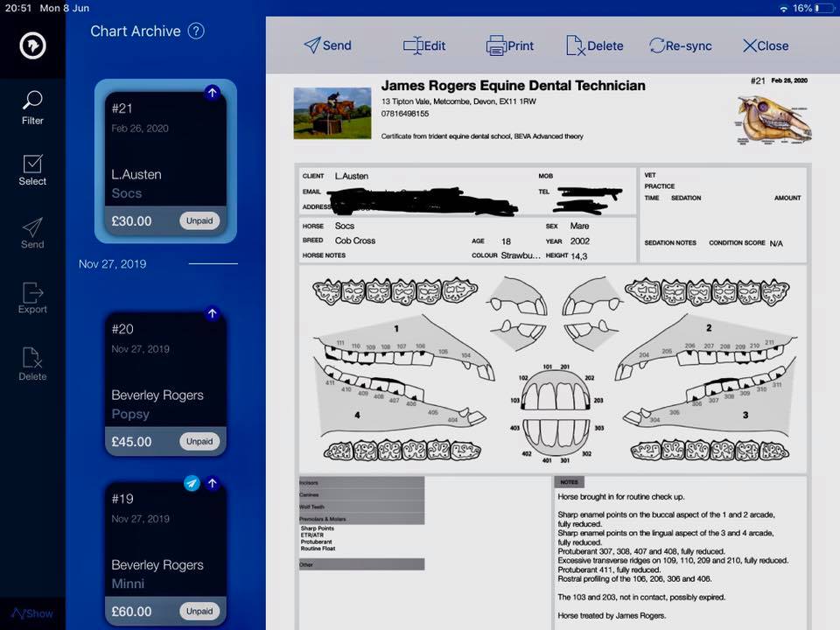Tap upload arrow on chart #21 card

[212, 92]
